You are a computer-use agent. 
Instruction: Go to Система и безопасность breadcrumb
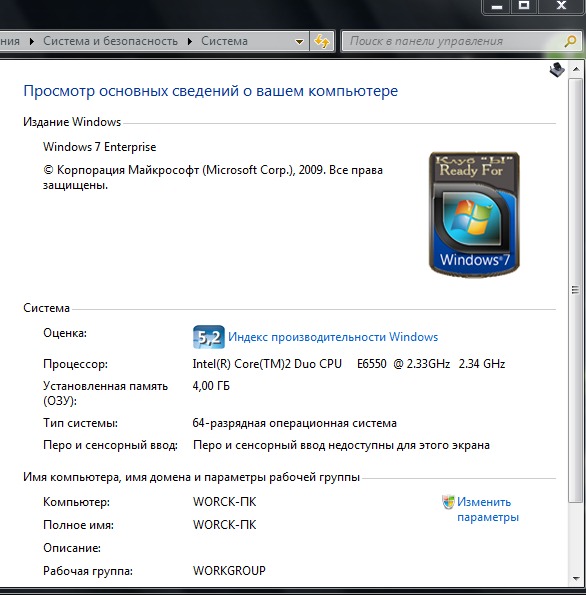coord(110,41)
